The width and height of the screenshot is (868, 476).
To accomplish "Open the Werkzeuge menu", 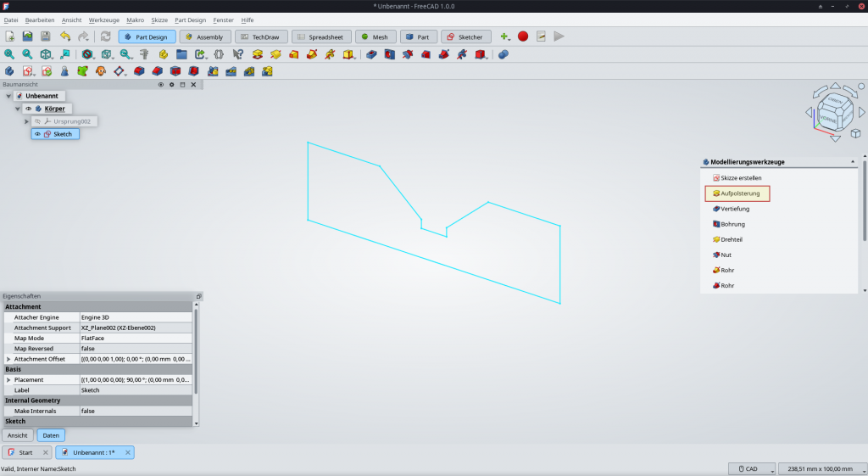I will click(x=103, y=20).
